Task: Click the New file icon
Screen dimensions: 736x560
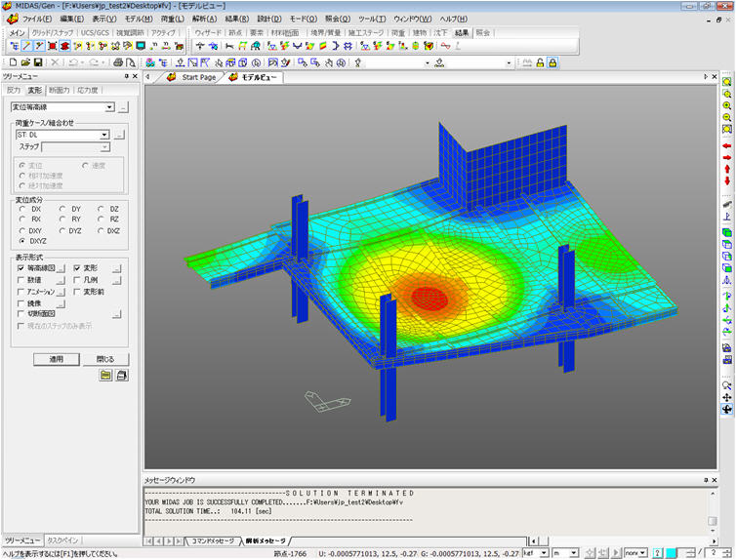Action: [x=13, y=62]
